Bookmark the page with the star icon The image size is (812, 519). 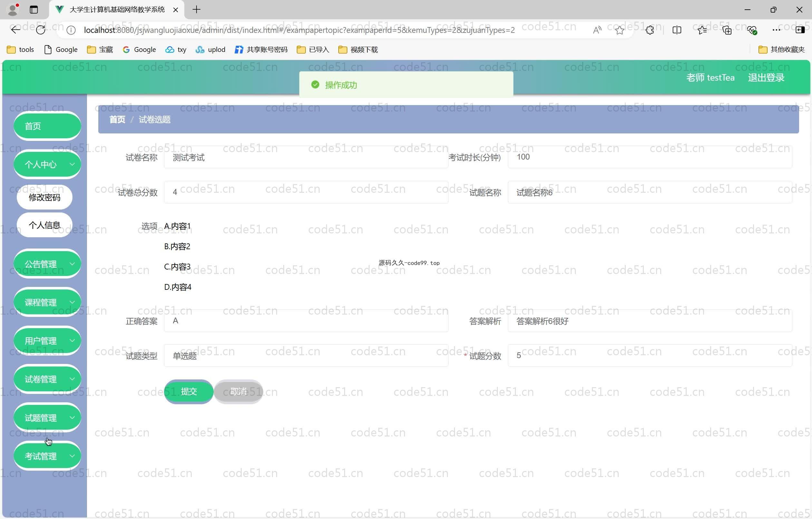619,30
